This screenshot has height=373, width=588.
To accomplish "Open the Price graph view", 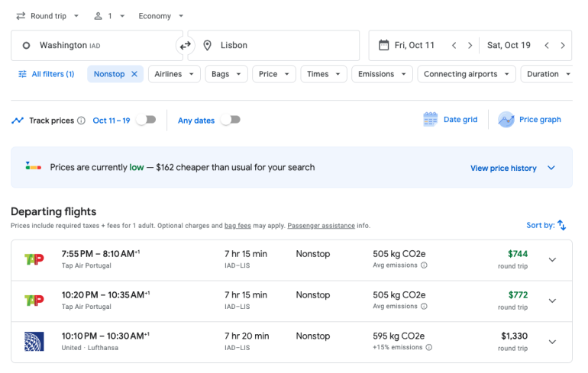I will 530,120.
